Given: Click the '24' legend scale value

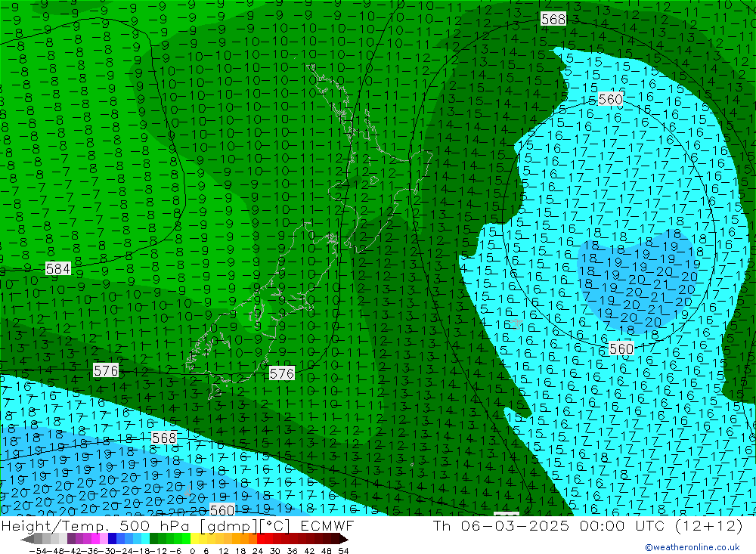Looking at the screenshot, I should pos(258,551).
